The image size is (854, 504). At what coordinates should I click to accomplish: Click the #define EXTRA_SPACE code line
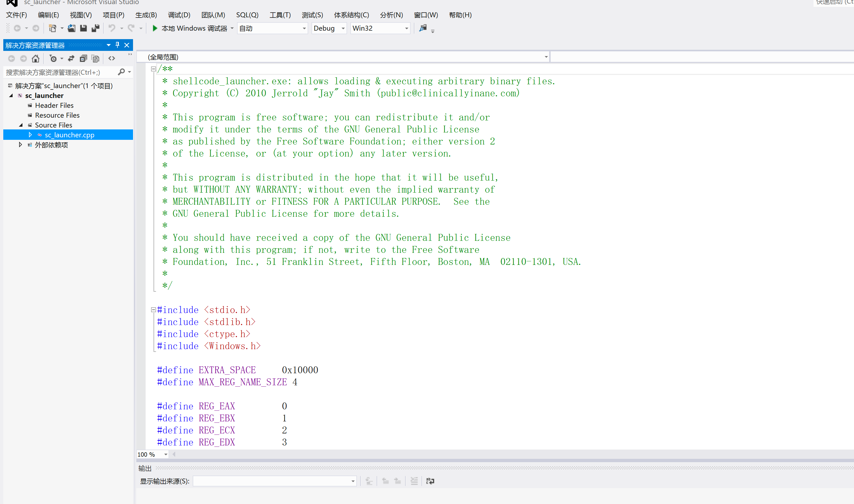(x=237, y=370)
